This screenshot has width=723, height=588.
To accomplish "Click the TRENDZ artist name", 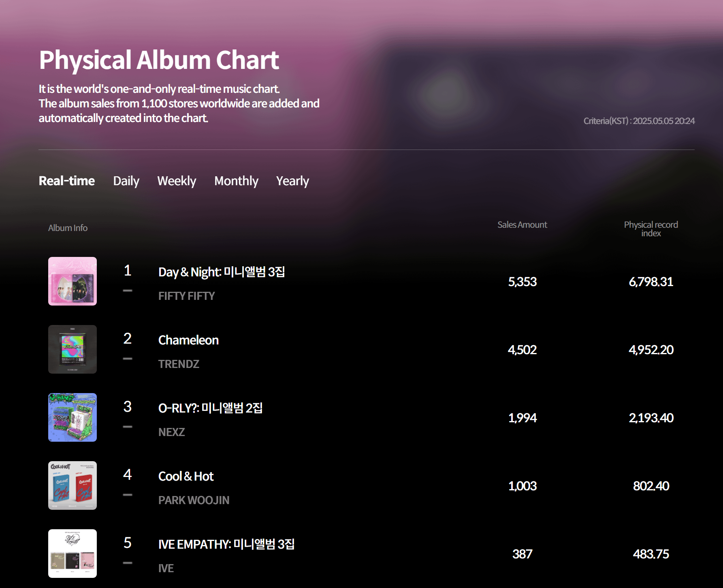I will (178, 364).
